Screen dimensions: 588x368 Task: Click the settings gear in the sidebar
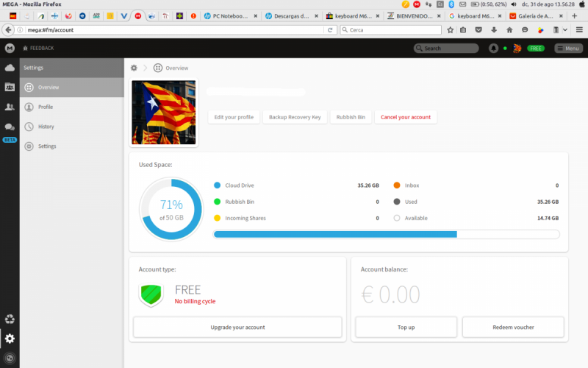pos(10,339)
